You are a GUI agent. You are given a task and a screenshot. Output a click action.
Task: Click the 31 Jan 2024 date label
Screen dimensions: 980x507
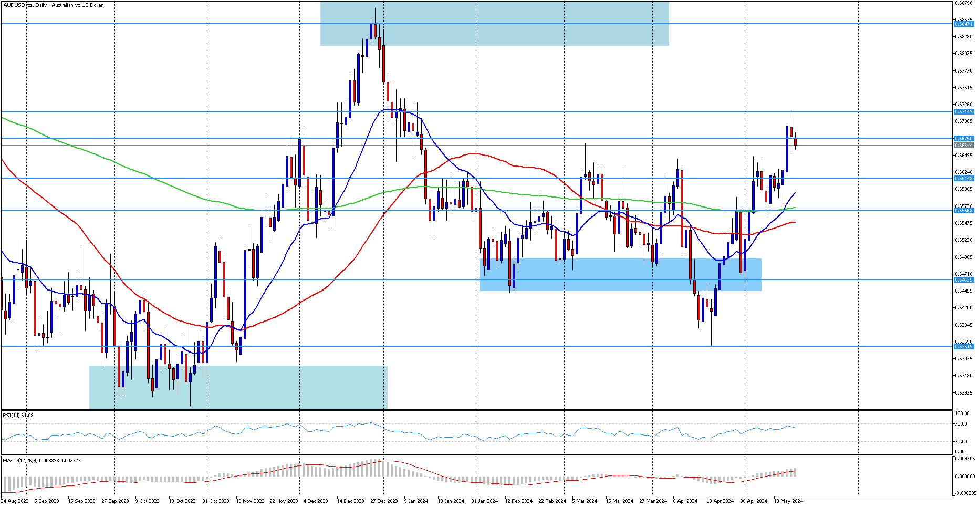point(485,501)
